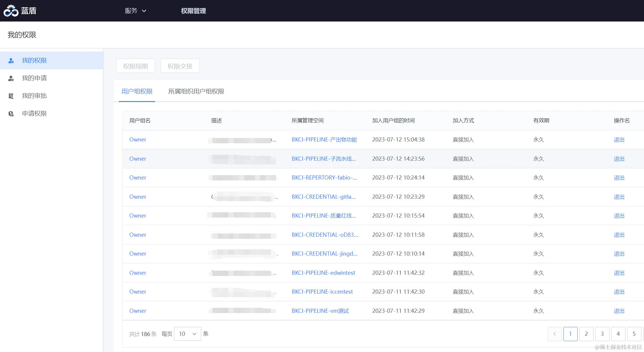644x352 pixels.
Task: Click the 申请权限 sidebar shield icon
Action: pos(11,114)
